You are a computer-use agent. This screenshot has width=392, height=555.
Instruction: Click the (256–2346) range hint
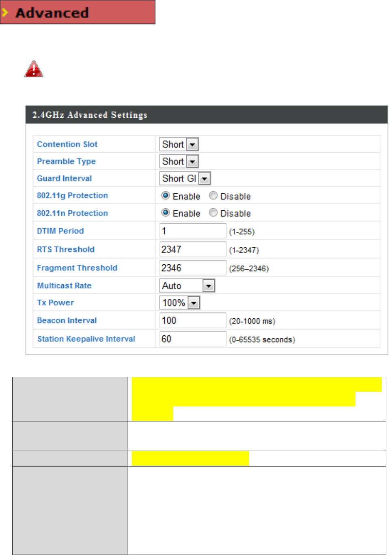coord(249,269)
